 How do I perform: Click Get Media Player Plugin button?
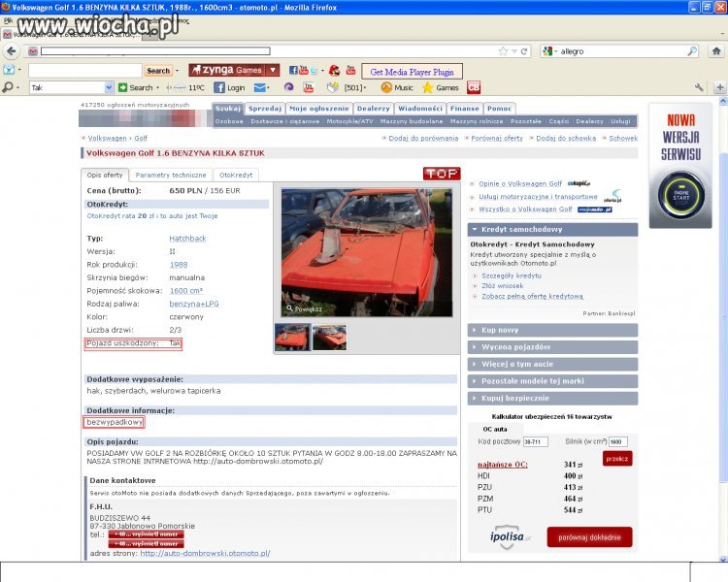coord(412,72)
